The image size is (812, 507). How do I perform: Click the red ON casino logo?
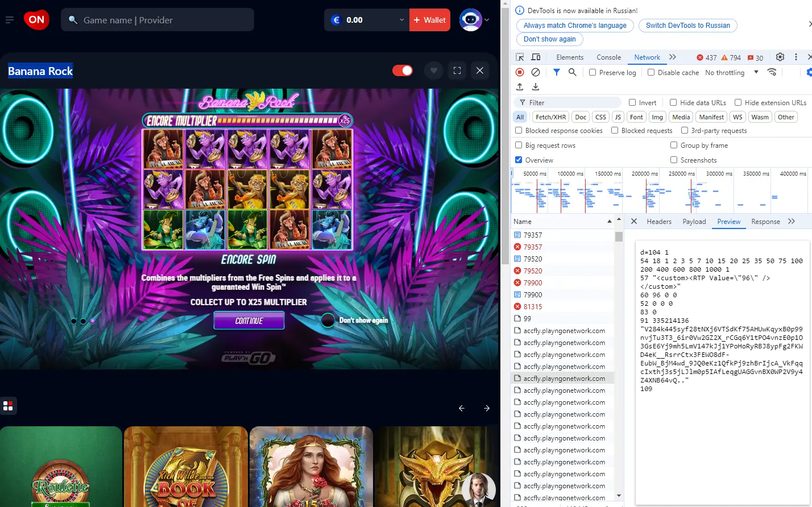(x=36, y=20)
